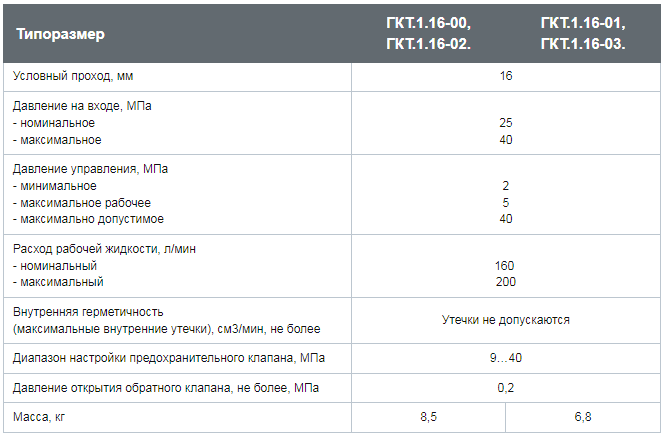Click the Расход рабочей жидкости, л/мин label
The image size is (669, 442).
tap(104, 249)
